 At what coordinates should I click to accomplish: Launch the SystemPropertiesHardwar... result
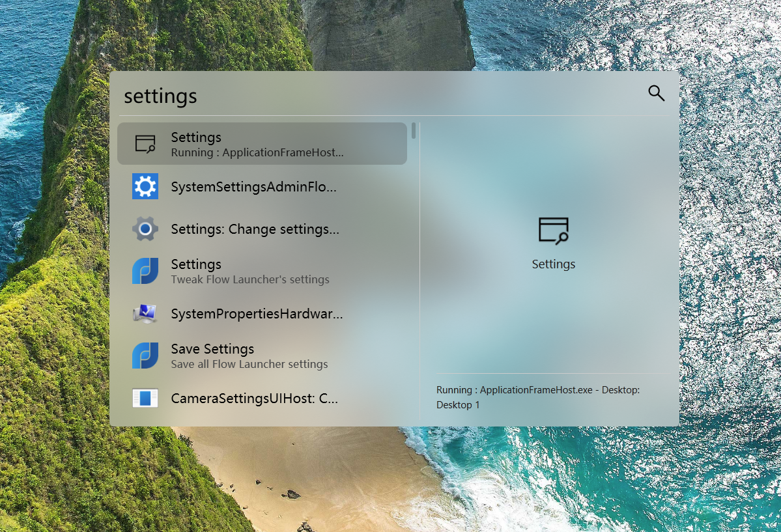coord(262,313)
